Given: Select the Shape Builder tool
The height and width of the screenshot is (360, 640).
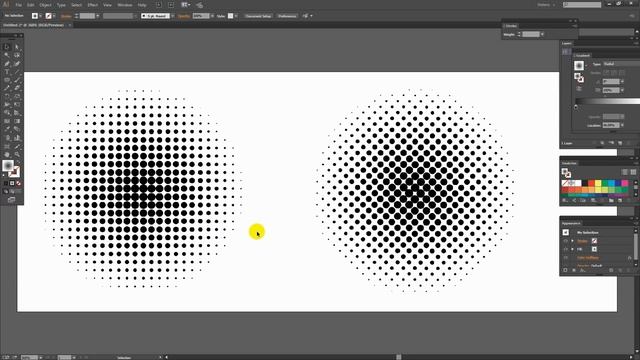Looking at the screenshot, I should 7,113.
